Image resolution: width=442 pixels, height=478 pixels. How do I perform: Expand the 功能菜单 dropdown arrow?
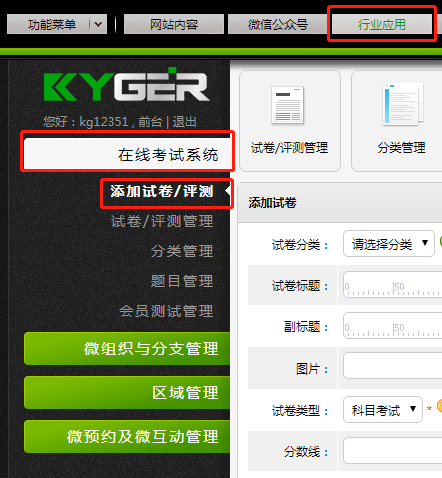coord(98,24)
